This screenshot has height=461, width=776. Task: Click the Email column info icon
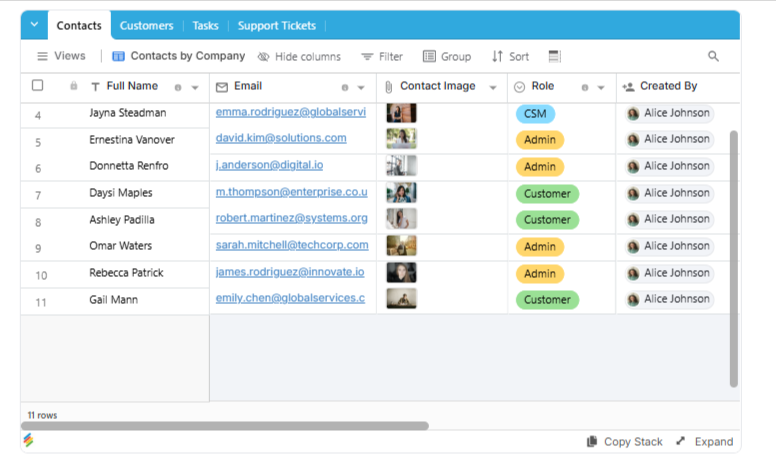(x=345, y=88)
